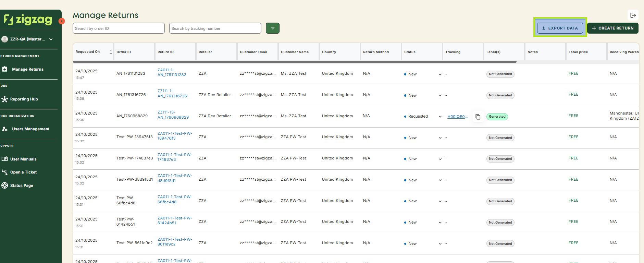The width and height of the screenshot is (644, 263).
Task: Copy tracking number H0OIQE0 with copy icon
Action: (x=478, y=117)
